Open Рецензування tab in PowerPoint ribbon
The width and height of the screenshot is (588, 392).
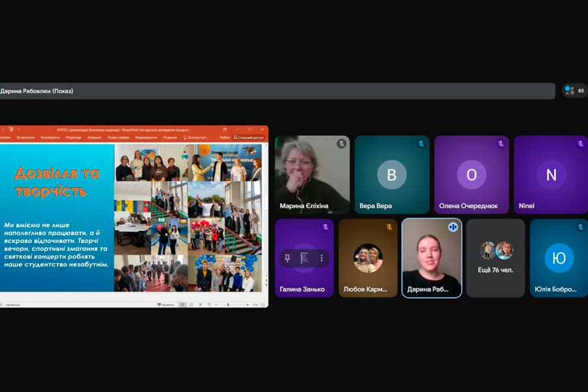pyautogui.click(x=146, y=138)
